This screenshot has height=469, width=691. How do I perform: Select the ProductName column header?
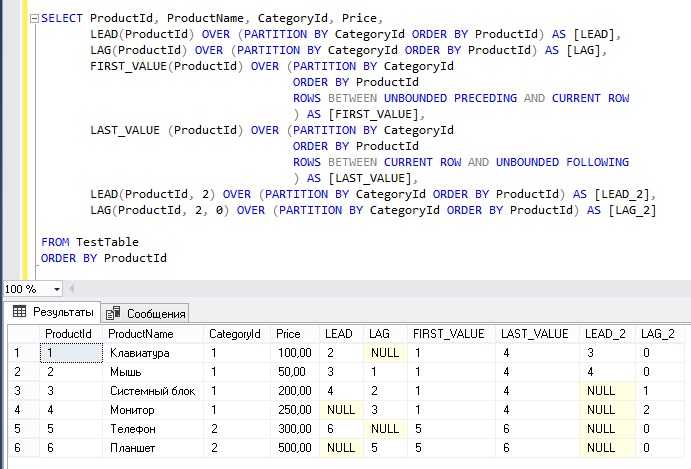click(x=140, y=334)
